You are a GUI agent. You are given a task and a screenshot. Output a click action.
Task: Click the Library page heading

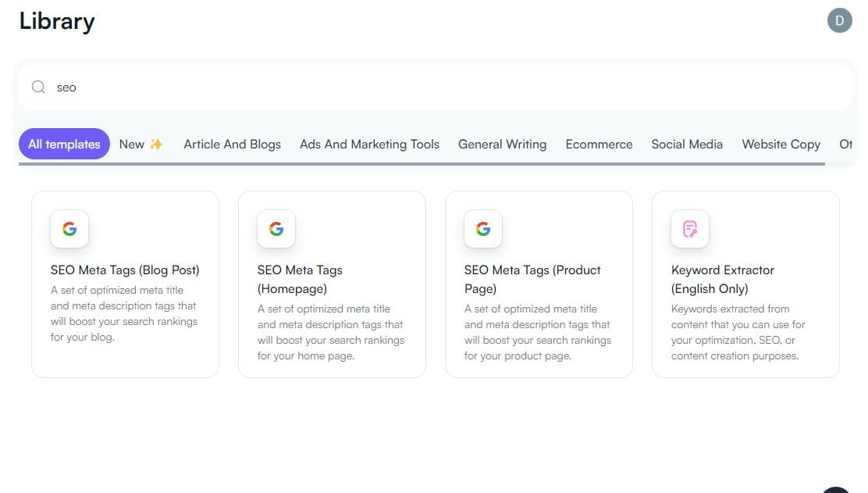coord(57,21)
